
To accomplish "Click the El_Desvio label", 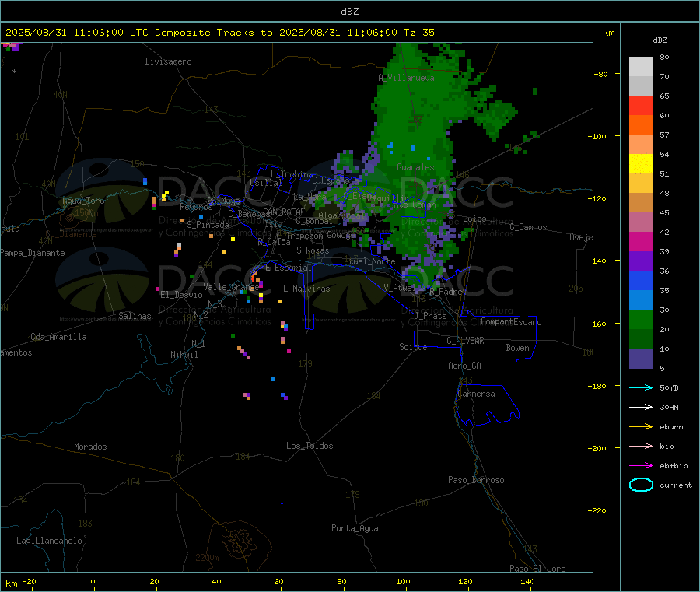I will [x=181, y=295].
